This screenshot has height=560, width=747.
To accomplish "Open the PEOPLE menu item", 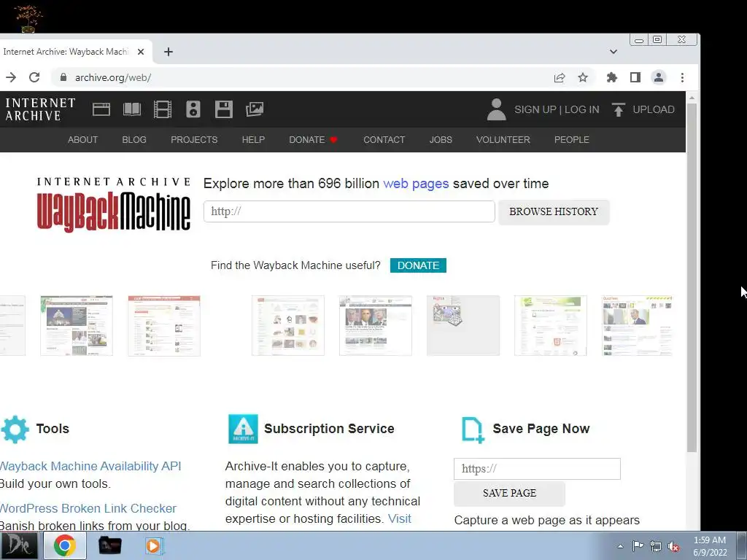I will 572,139.
